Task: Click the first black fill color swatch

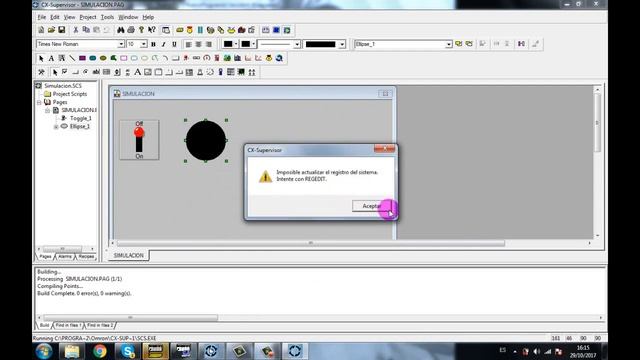Action: [x=228, y=44]
